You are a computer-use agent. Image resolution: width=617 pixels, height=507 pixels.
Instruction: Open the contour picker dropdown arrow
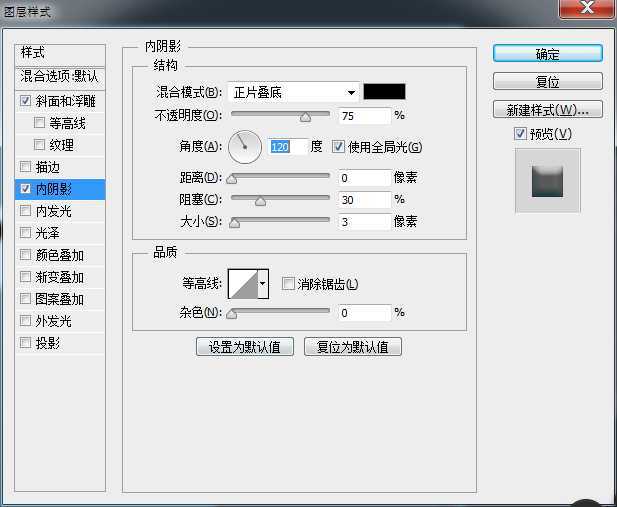(x=263, y=285)
